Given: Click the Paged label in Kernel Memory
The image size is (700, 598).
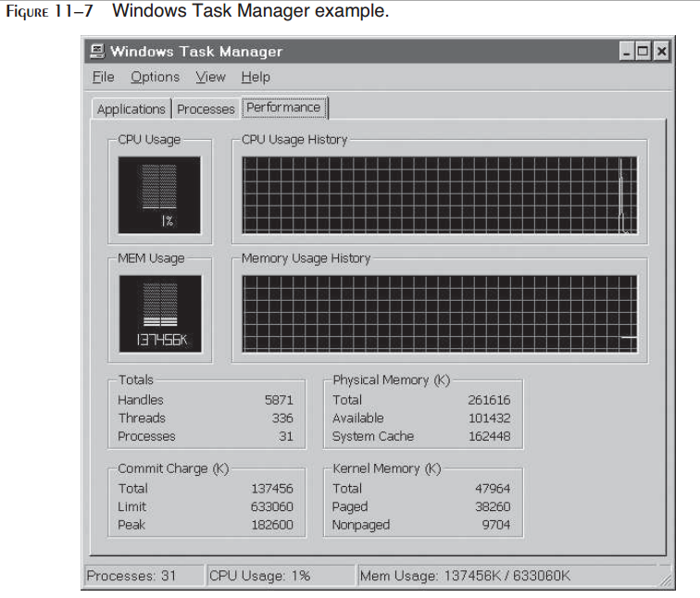Looking at the screenshot, I should [x=350, y=507].
